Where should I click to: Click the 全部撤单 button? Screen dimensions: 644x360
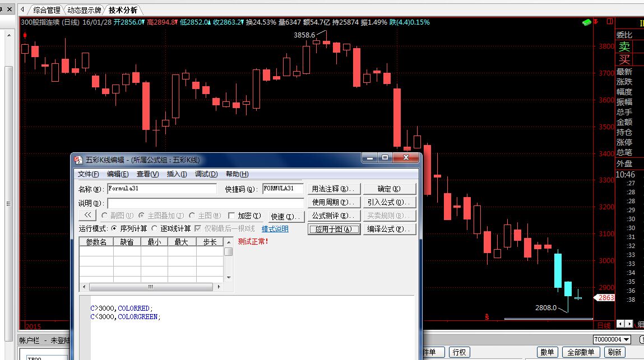click(581, 352)
